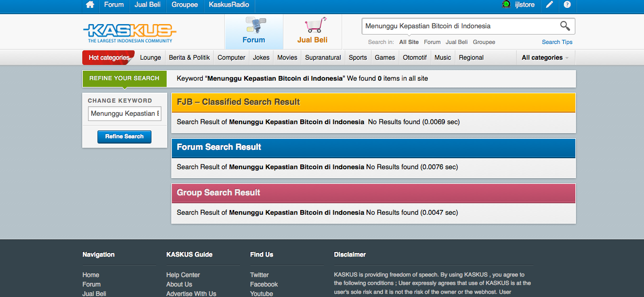Click the Hot categories button

(x=108, y=58)
